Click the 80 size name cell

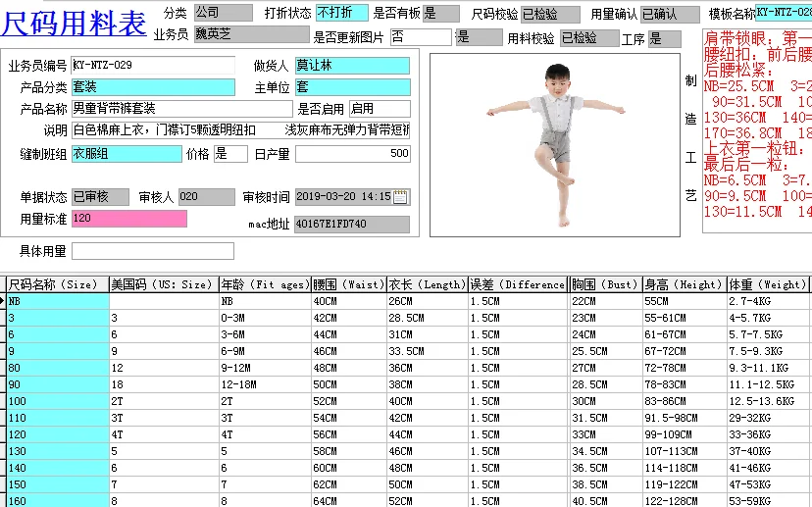[58, 368]
